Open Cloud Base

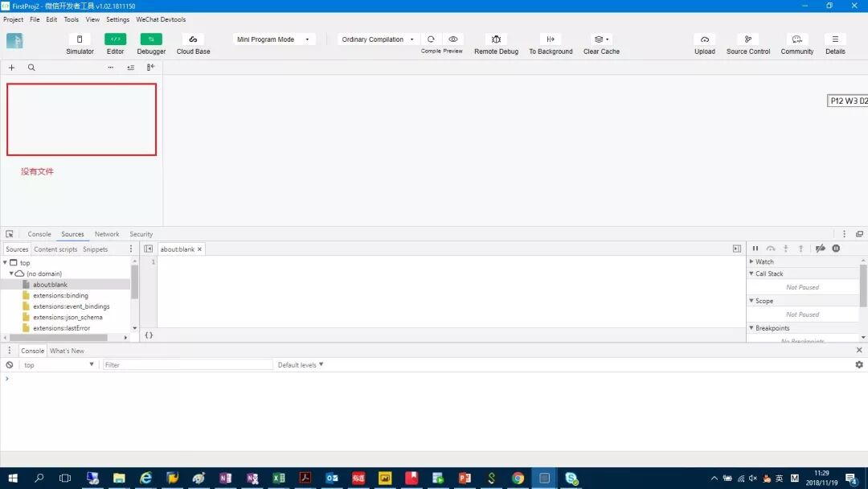pos(193,39)
